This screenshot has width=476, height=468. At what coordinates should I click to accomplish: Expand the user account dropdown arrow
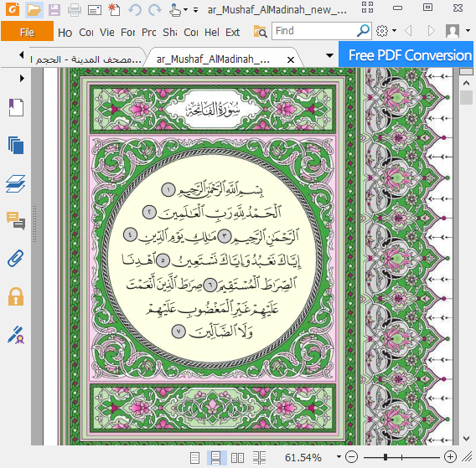[468, 31]
